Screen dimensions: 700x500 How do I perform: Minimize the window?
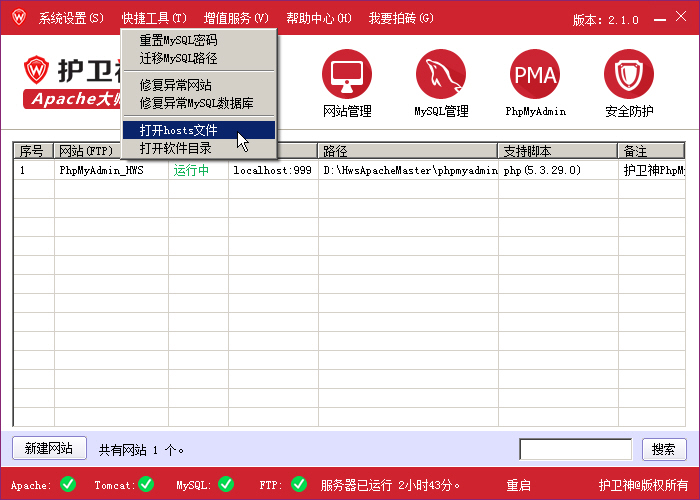660,20
